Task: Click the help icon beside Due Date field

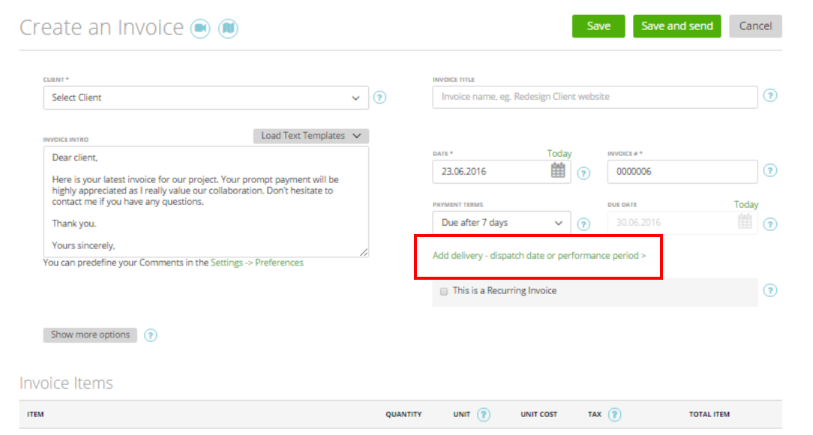Action: point(770,224)
